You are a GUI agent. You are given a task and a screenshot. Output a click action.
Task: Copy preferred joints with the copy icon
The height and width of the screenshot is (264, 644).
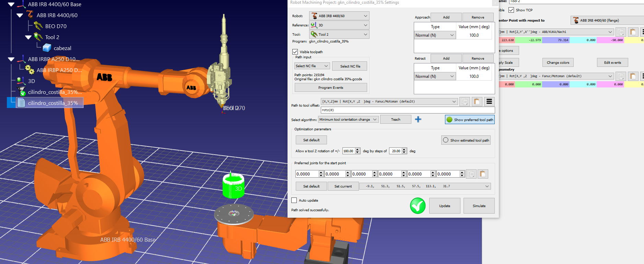[471, 174]
